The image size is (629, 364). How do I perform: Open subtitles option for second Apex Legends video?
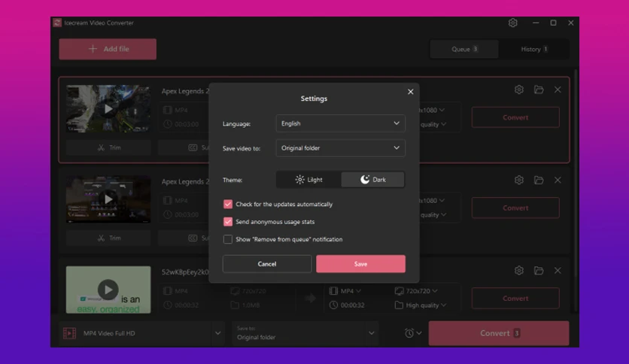[x=184, y=238]
